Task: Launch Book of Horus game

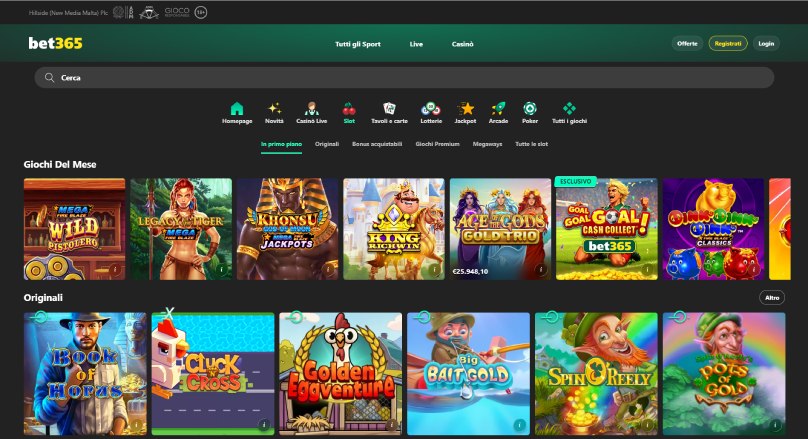Action: 85,374
